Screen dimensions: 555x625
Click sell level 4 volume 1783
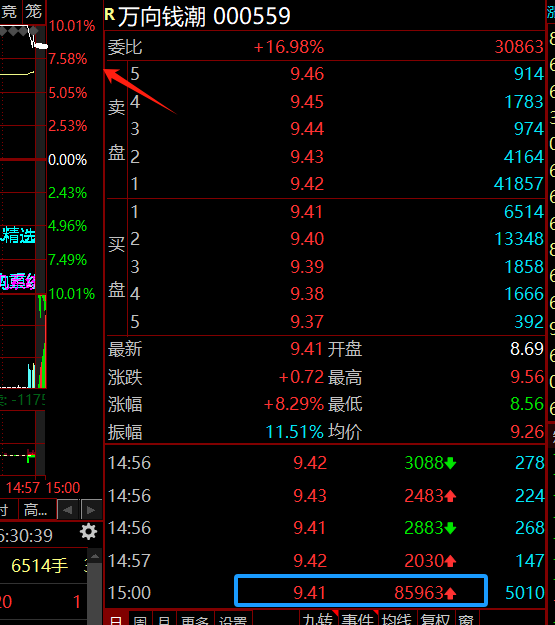[x=524, y=102]
